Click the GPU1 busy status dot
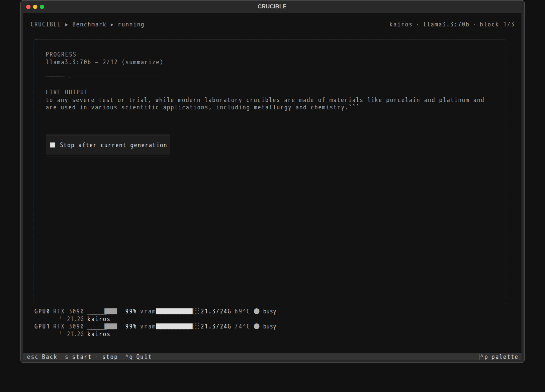The height and width of the screenshot is (392, 545). pyautogui.click(x=257, y=326)
